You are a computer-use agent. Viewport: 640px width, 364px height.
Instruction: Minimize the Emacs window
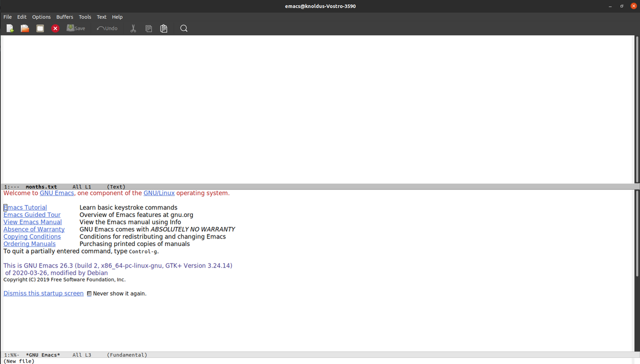(x=609, y=6)
